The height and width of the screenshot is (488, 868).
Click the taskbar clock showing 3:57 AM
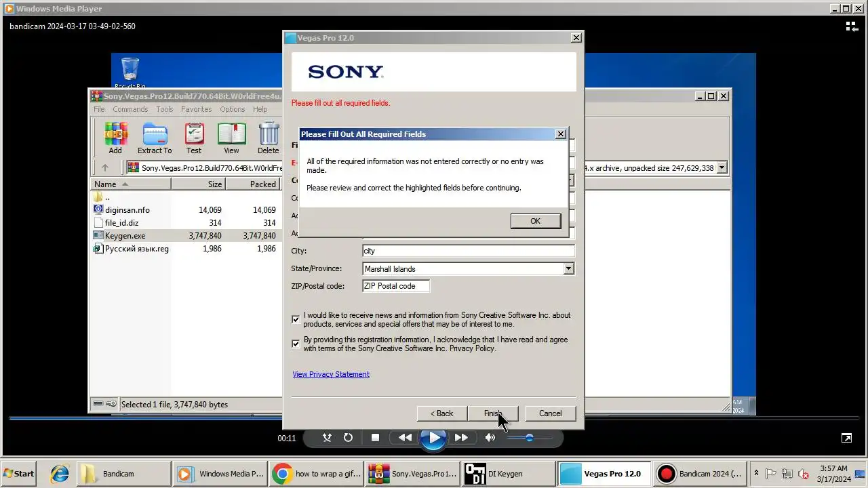point(833,474)
